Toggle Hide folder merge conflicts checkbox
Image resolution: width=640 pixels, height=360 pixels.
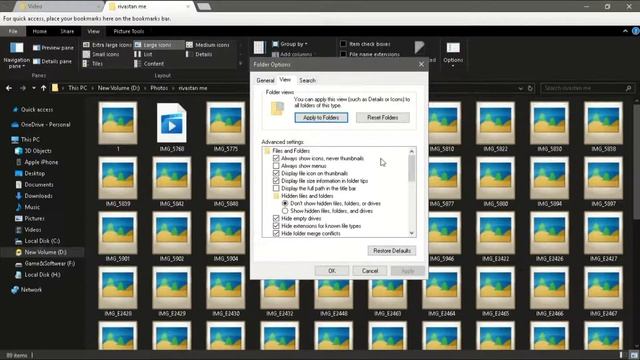[276, 233]
